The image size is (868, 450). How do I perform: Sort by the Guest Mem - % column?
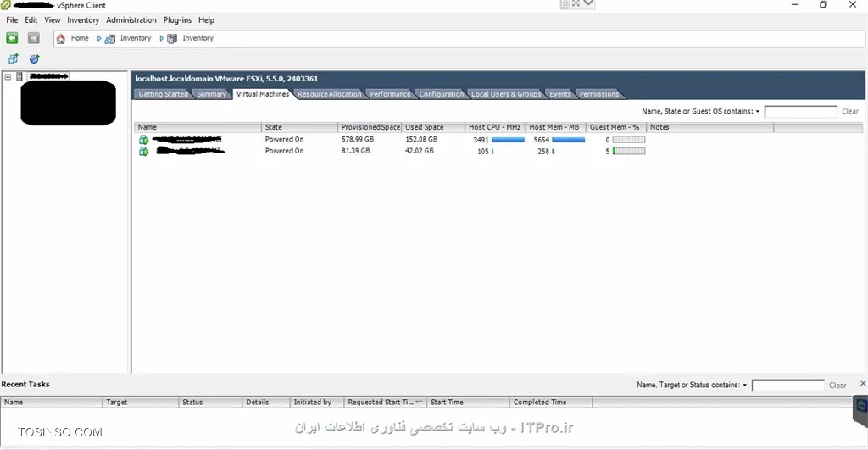point(616,127)
